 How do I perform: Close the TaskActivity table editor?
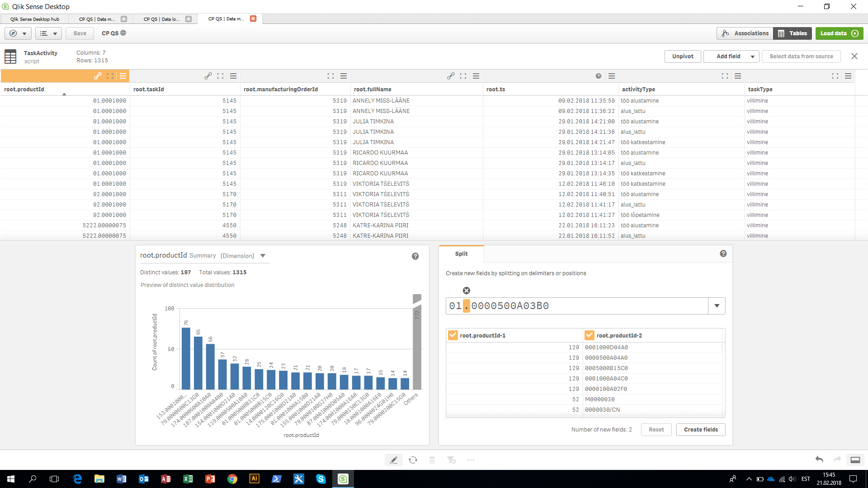point(854,56)
